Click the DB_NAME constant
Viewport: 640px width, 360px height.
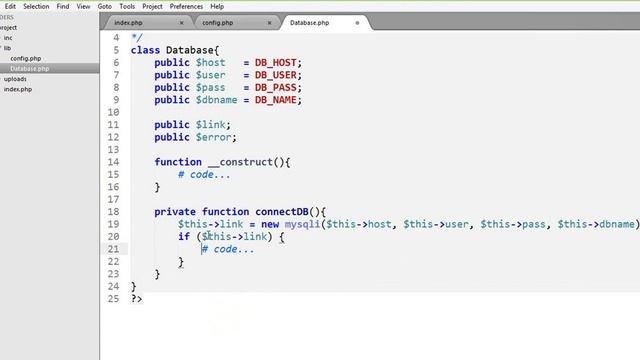click(276, 100)
